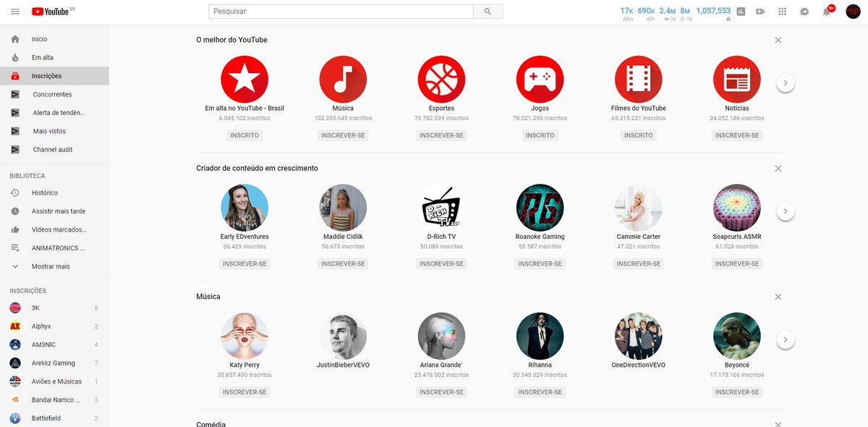Image resolution: width=868 pixels, height=427 pixels.
Task: Open the account avatar menu
Action: tap(853, 12)
